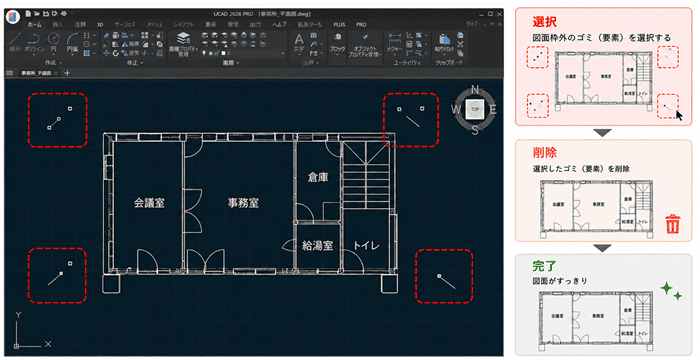The height and width of the screenshot is (360, 700).
Task: Click the W compass direction
Action: click(456, 109)
